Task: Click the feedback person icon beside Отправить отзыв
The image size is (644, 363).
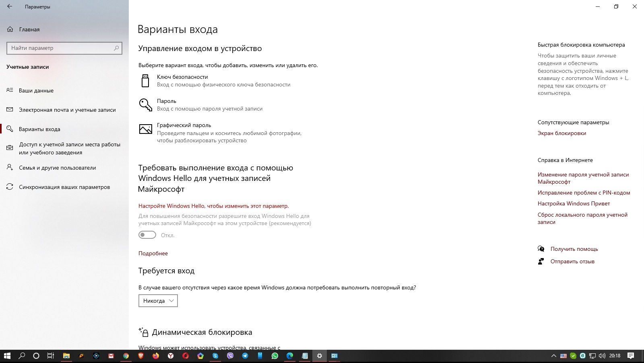Action: coord(541,261)
